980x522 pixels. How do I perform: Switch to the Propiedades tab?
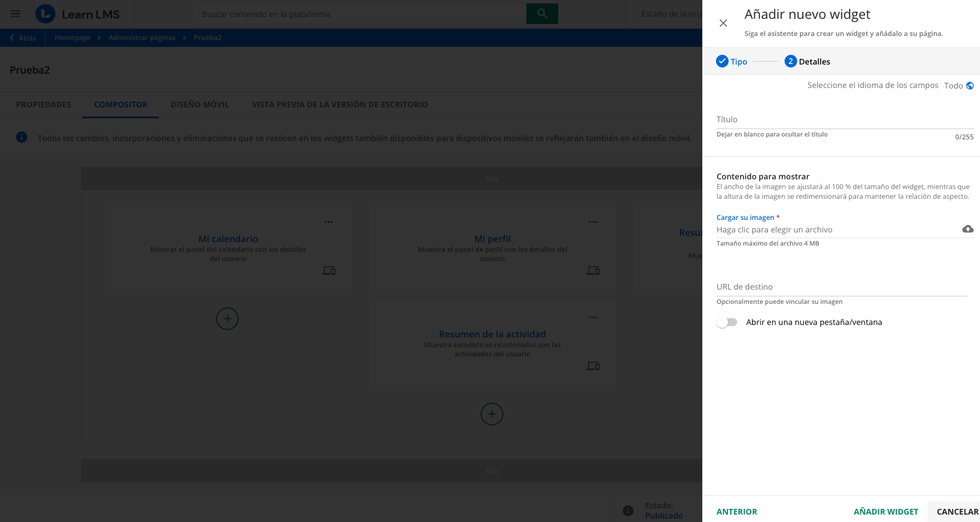click(43, 105)
